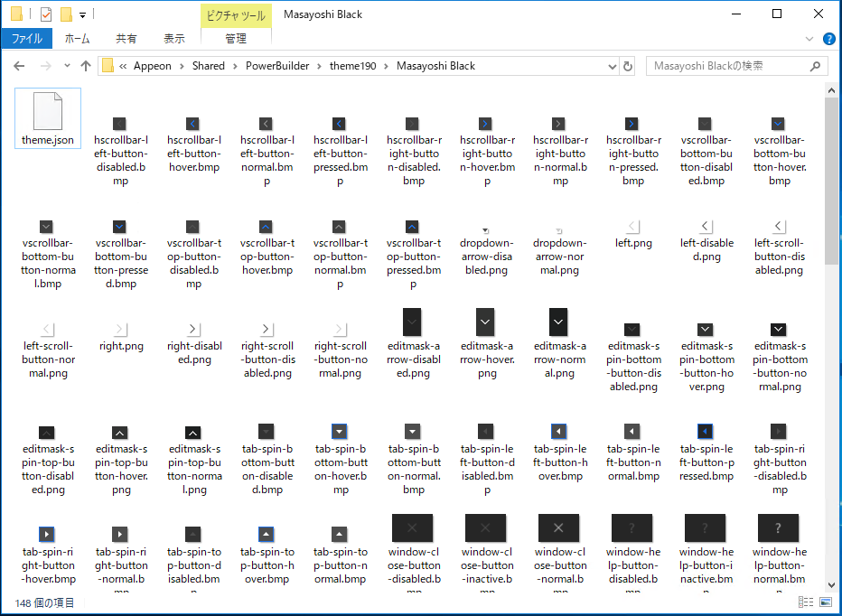This screenshot has height=616, width=842.
Task: Click the Back navigation arrow
Action: 20,66
